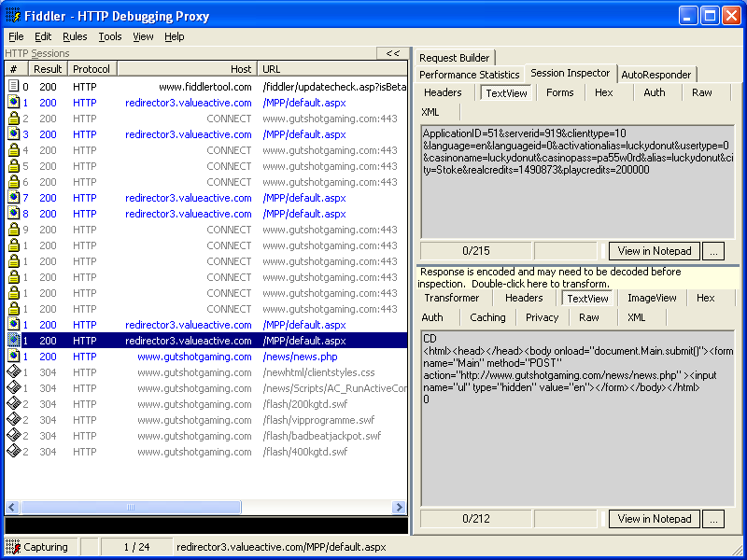Click the request search field beside 0/215
The image size is (747, 560).
(x=566, y=251)
